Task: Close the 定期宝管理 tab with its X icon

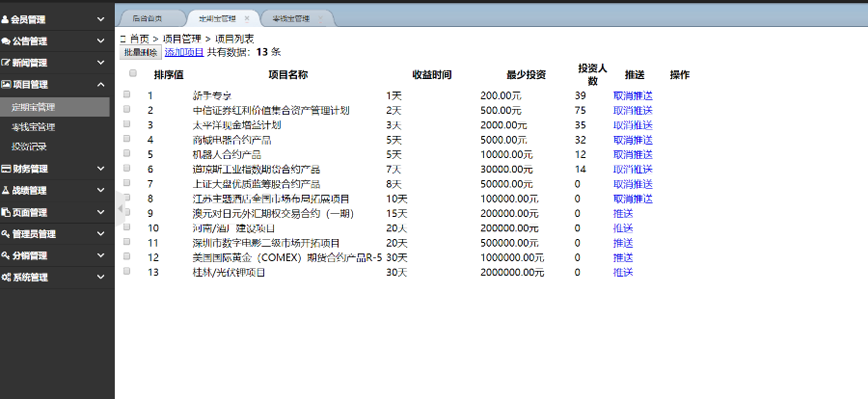Action: (247, 18)
